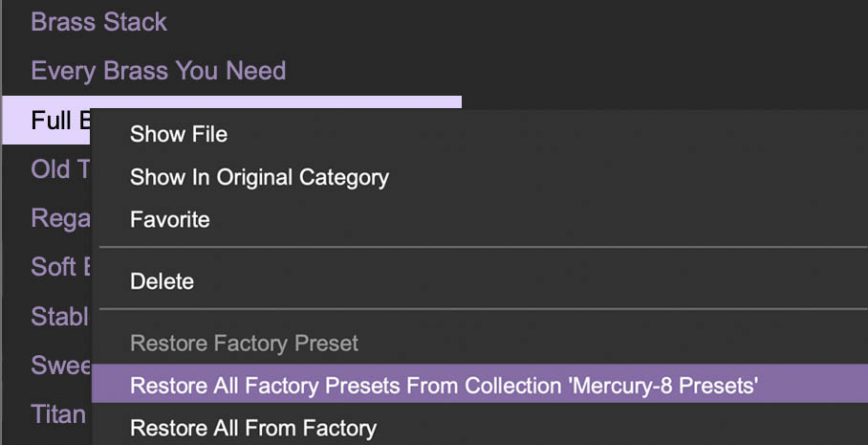
Task: Select the preset starting with 'Titan'
Action: pyautogui.click(x=57, y=414)
